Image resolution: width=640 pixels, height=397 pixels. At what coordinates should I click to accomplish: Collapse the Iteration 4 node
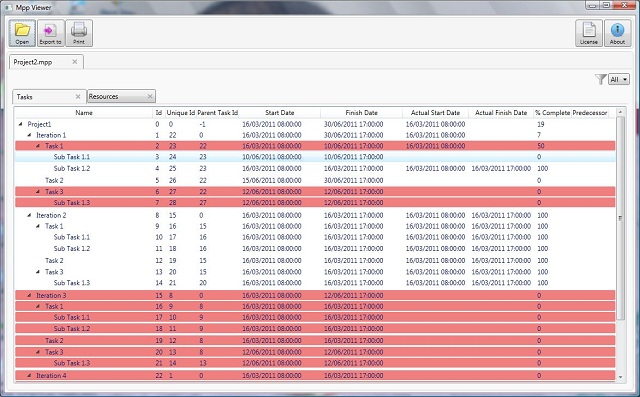click(x=29, y=375)
